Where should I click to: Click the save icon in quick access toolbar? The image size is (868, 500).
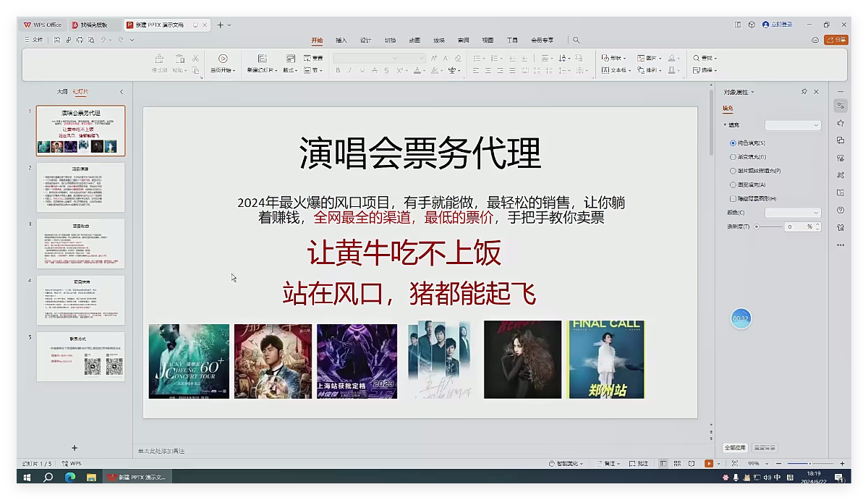(57, 40)
